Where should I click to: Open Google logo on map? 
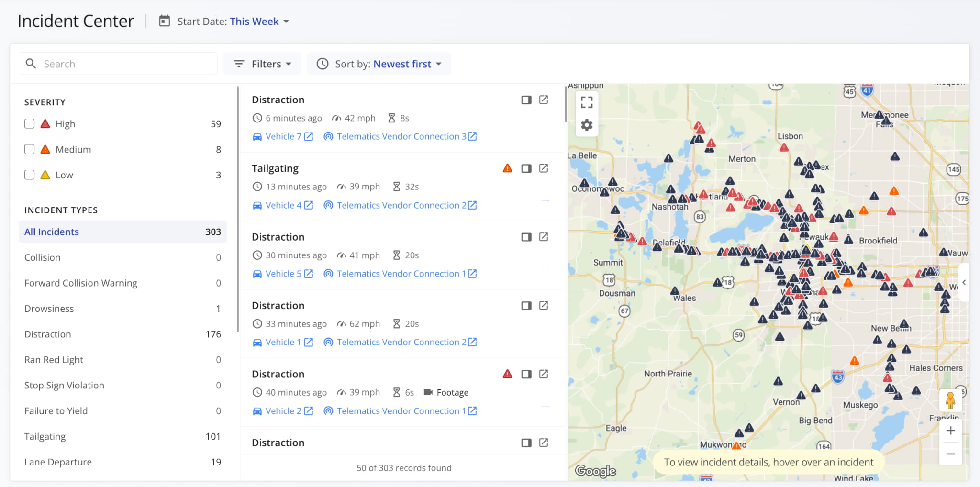coord(595,471)
